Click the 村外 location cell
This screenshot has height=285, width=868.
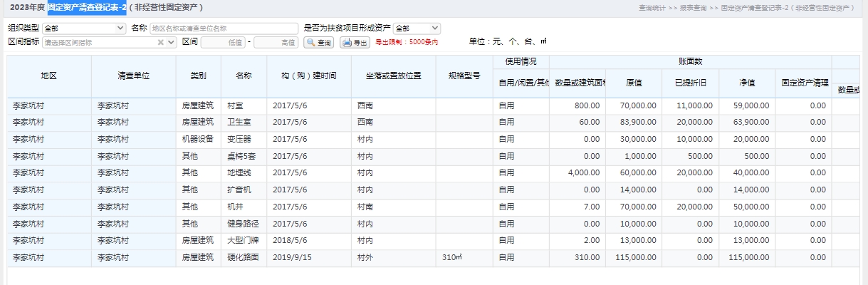pos(394,257)
